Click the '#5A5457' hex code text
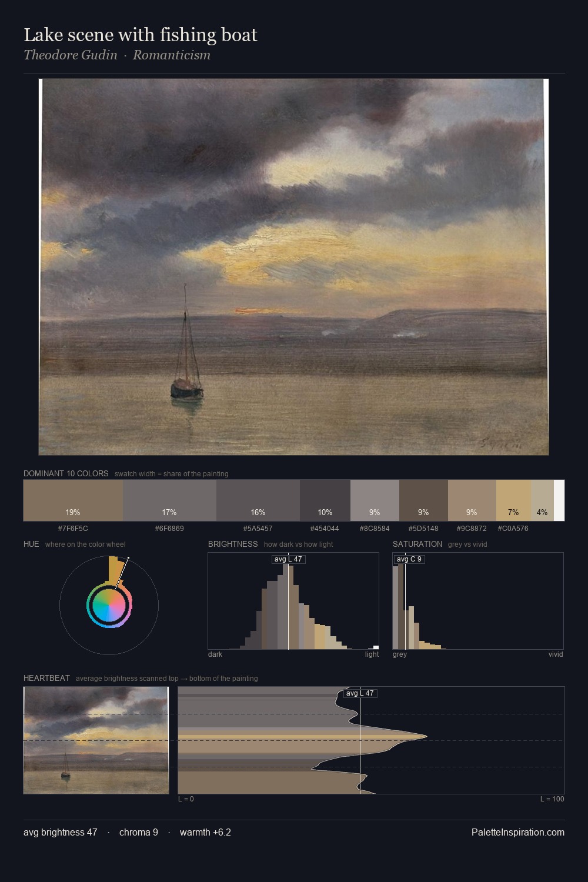This screenshot has height=882, width=588. click(x=258, y=529)
